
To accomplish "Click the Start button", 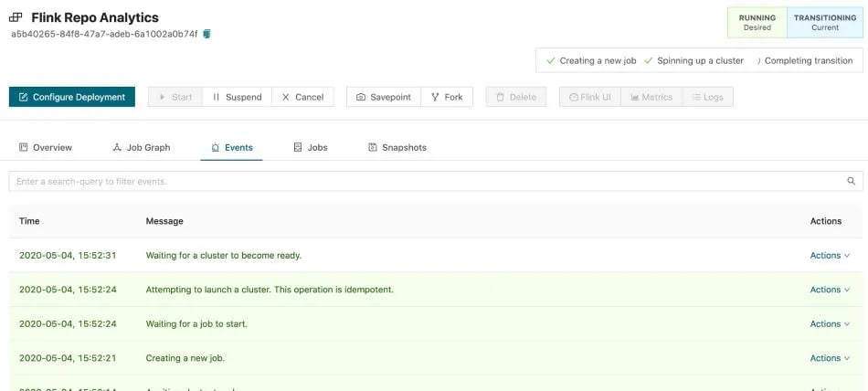I will pyautogui.click(x=175, y=97).
